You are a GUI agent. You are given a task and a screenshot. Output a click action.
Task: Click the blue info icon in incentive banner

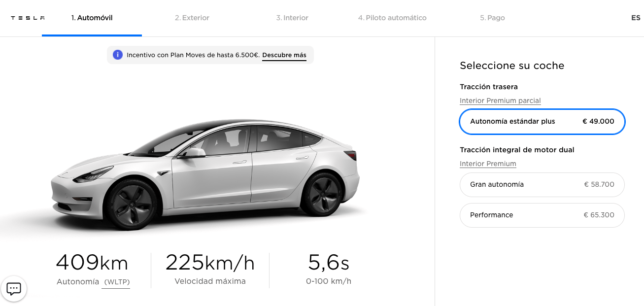coord(117,55)
